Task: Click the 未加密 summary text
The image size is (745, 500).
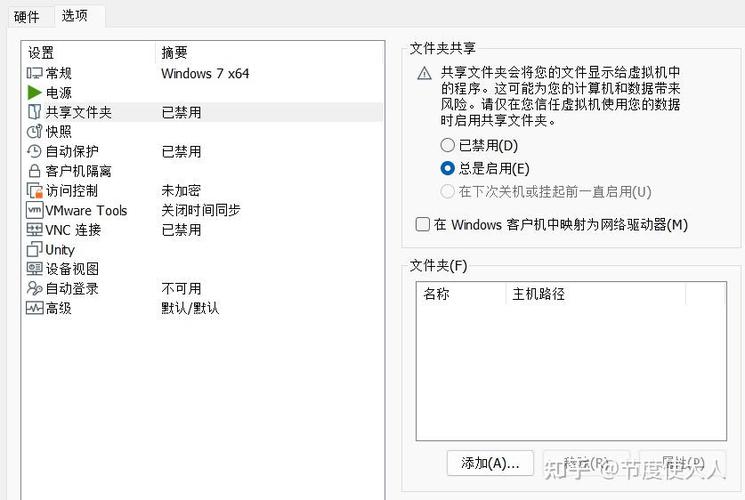Action: [181, 191]
